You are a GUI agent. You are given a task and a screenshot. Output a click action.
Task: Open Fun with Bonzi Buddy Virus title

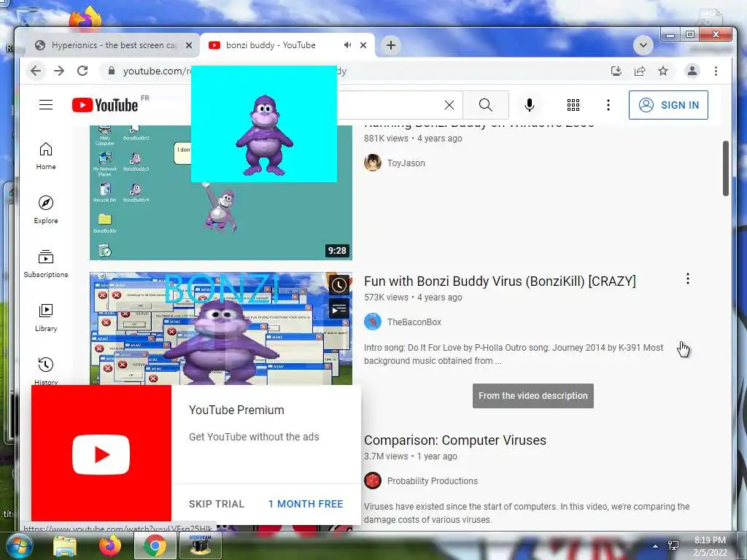(x=500, y=281)
